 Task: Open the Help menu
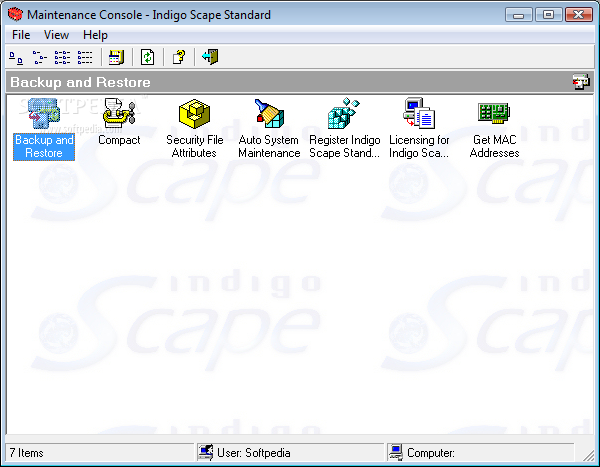pos(95,35)
